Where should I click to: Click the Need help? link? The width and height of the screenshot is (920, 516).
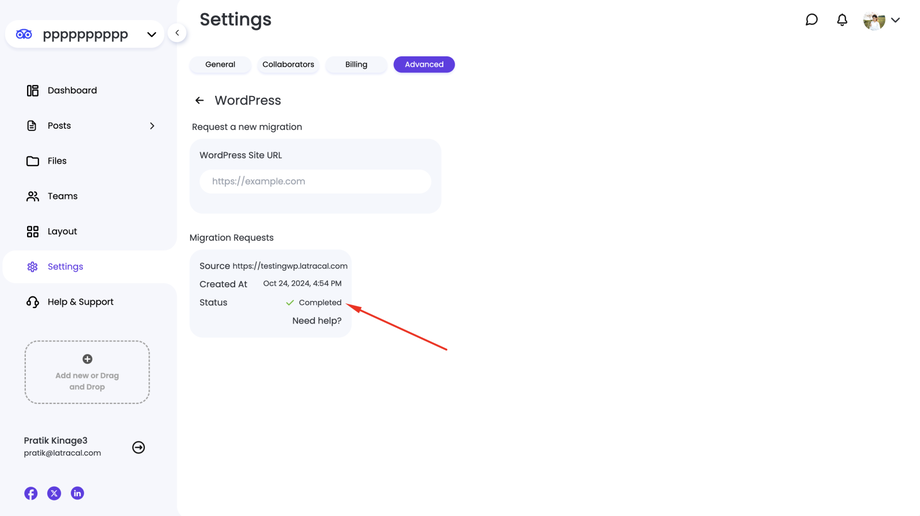(316, 321)
